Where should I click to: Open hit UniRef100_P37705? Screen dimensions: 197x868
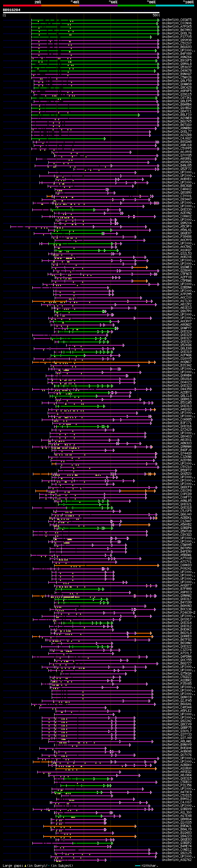[x=177, y=37]
